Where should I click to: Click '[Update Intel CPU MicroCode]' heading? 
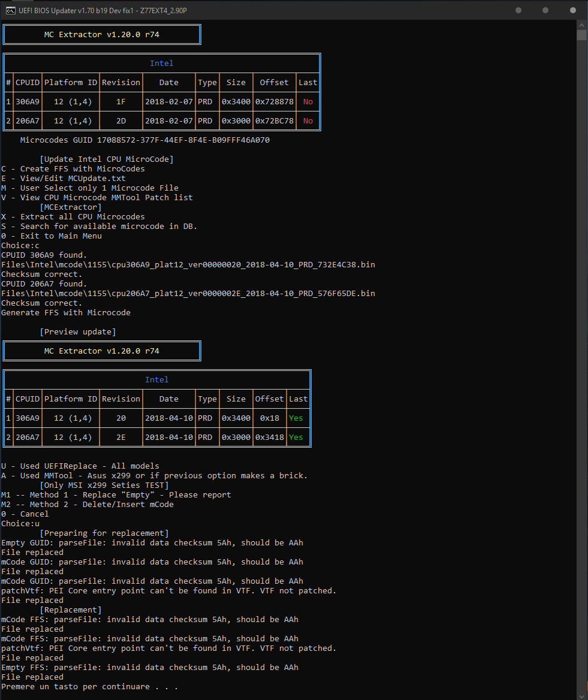(x=107, y=159)
